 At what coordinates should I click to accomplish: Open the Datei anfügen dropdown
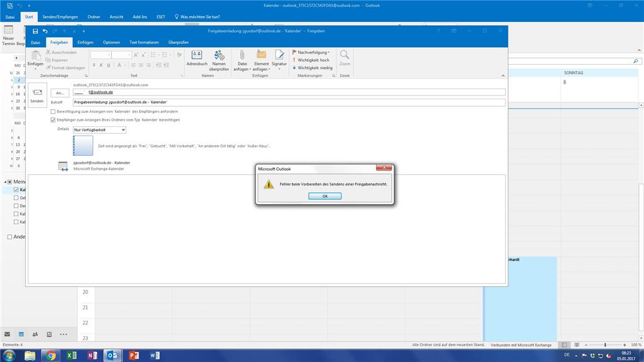click(x=242, y=60)
